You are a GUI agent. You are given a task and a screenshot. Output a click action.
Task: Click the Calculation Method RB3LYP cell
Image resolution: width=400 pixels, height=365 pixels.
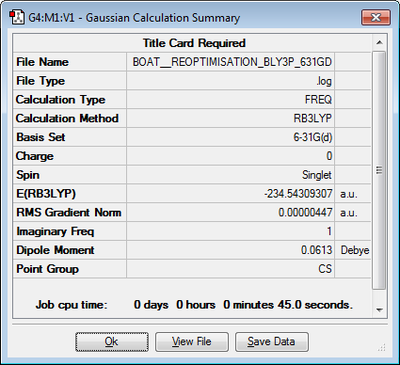pos(230,118)
